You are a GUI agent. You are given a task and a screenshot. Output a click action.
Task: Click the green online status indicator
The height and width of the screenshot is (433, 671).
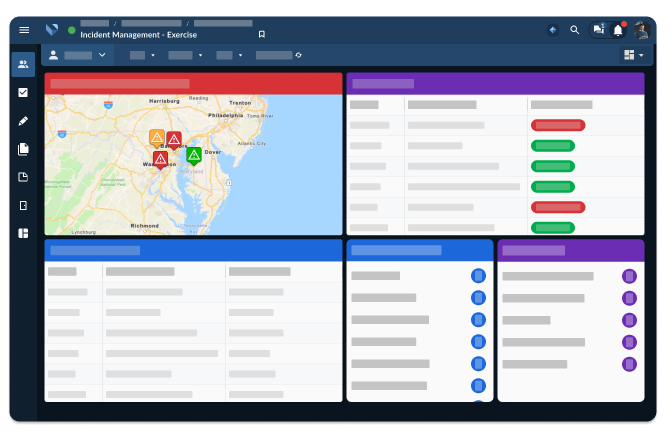click(72, 30)
